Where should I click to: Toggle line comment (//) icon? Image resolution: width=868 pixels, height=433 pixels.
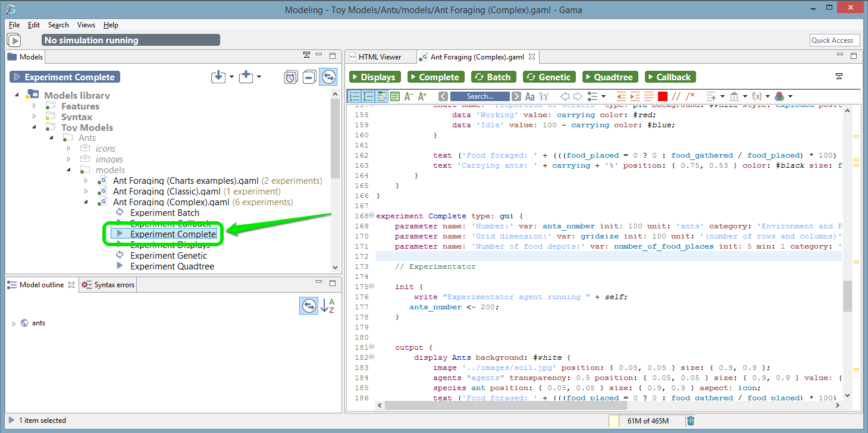(676, 96)
